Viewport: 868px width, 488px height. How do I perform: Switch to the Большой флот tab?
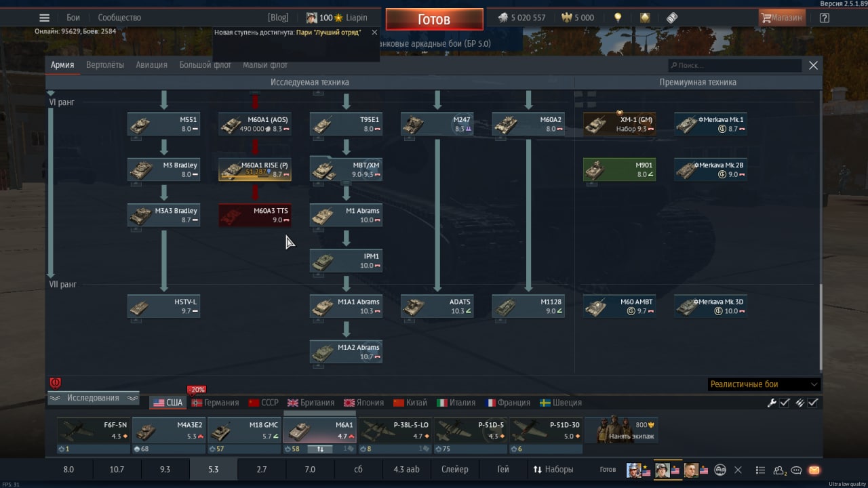205,65
